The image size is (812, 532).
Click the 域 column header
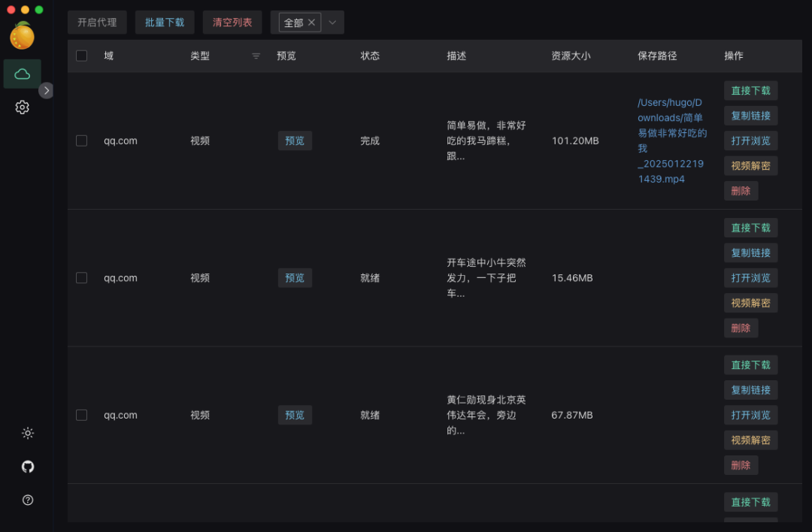pos(108,56)
